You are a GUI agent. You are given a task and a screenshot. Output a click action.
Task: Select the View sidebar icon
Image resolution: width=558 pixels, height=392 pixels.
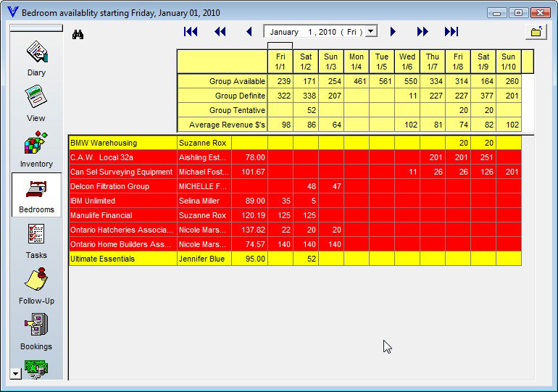click(36, 98)
